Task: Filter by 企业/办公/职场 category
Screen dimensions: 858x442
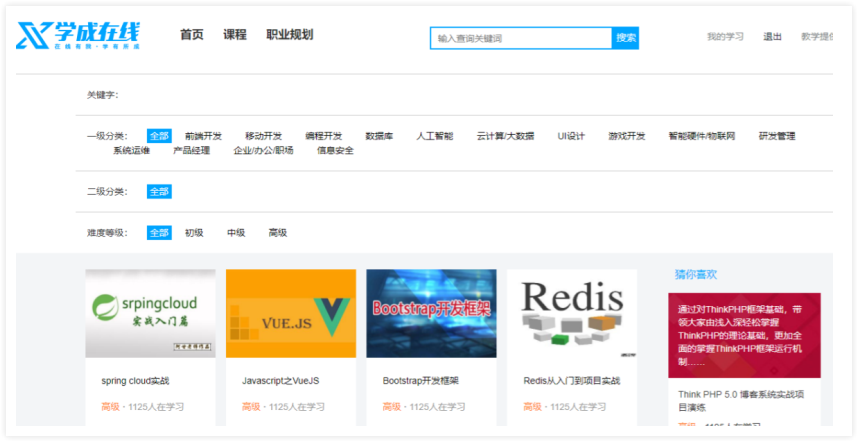Action: (x=263, y=150)
